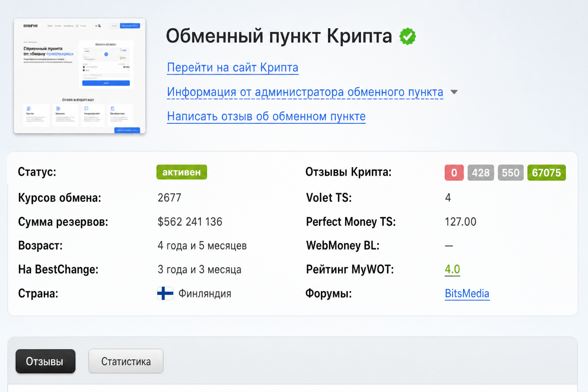Click the Финляндия country name
The image size is (588, 392).
205,294
